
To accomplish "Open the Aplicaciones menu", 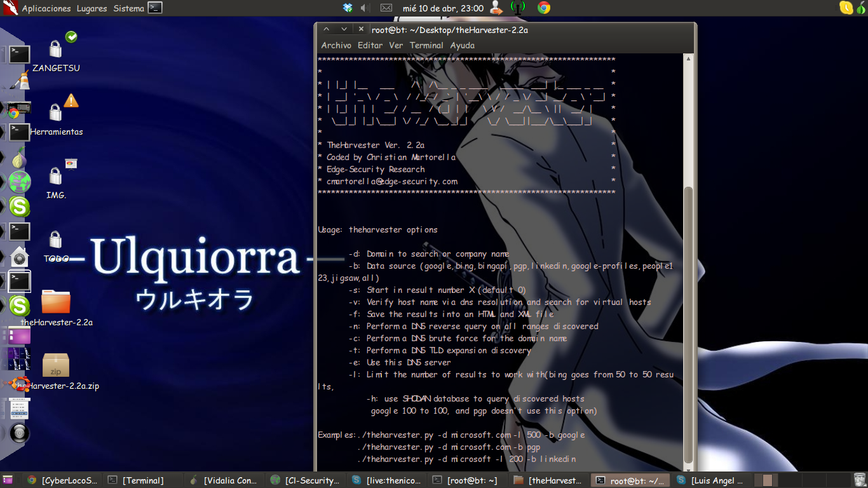I will (x=46, y=8).
